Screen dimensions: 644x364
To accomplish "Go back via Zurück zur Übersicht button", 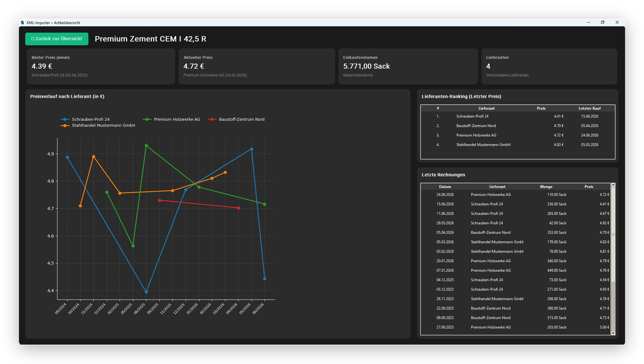I will 57,39.
